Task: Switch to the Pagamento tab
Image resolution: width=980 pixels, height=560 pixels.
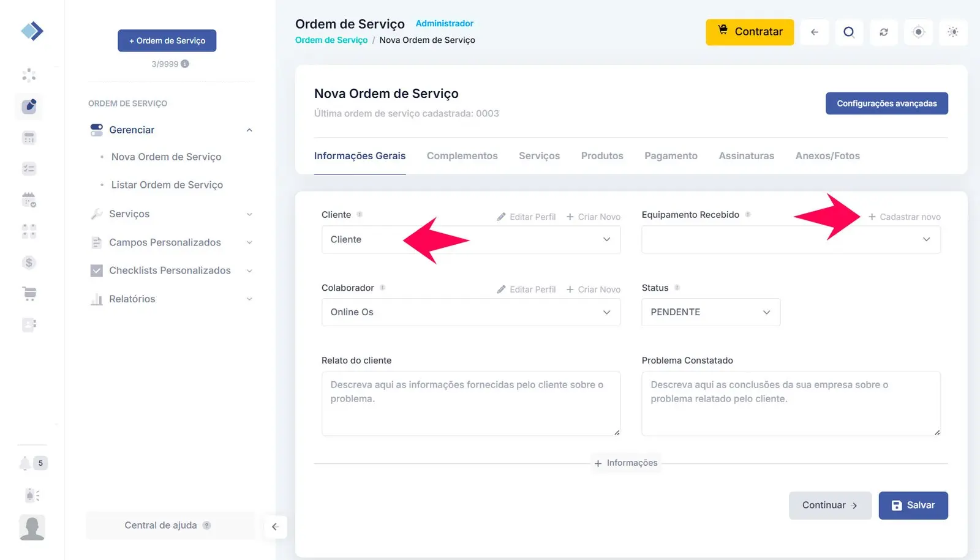Action: click(x=671, y=156)
